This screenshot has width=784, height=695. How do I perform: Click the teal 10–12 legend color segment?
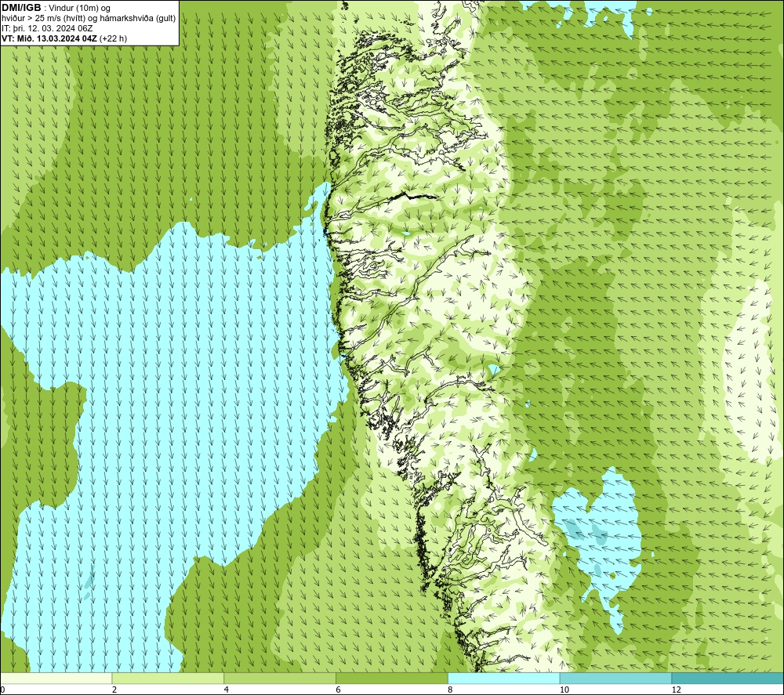click(x=616, y=678)
